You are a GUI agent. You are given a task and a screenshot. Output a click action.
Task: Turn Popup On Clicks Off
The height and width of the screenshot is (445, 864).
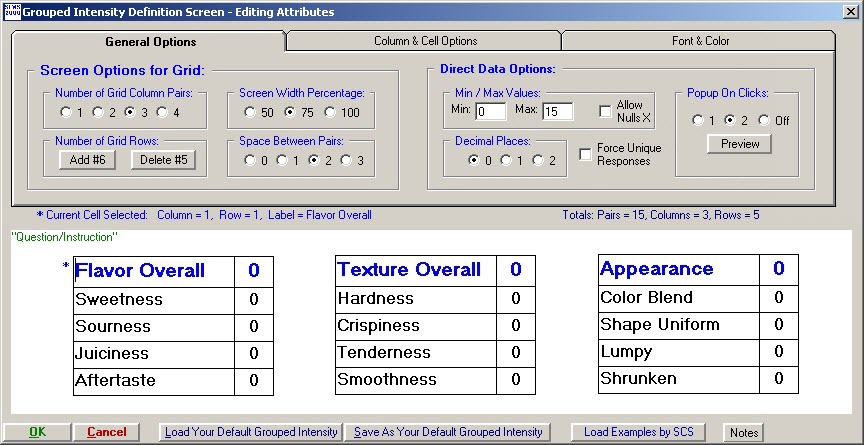click(x=764, y=120)
